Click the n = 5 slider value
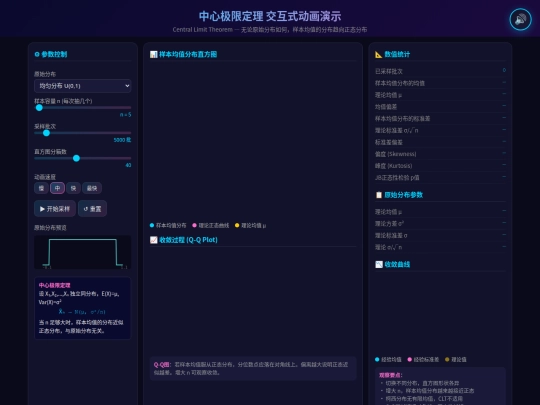The width and height of the screenshot is (540, 405). [125, 115]
